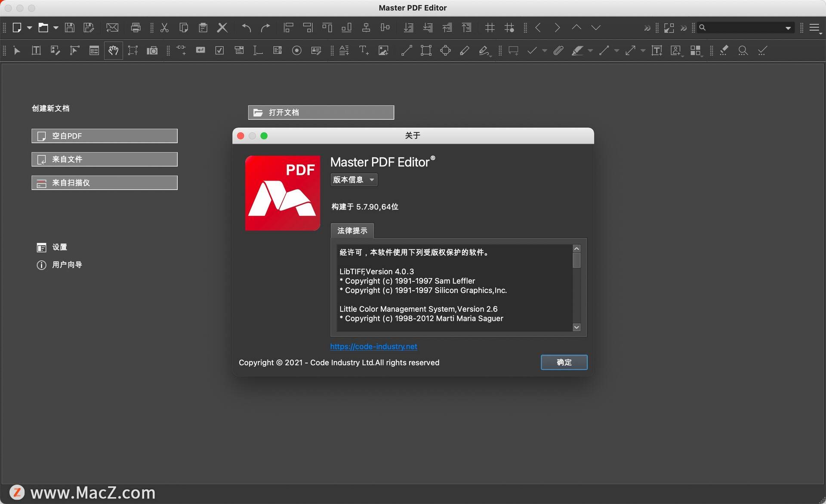826x504 pixels.
Task: Click the Paste clipboard icon
Action: click(203, 28)
